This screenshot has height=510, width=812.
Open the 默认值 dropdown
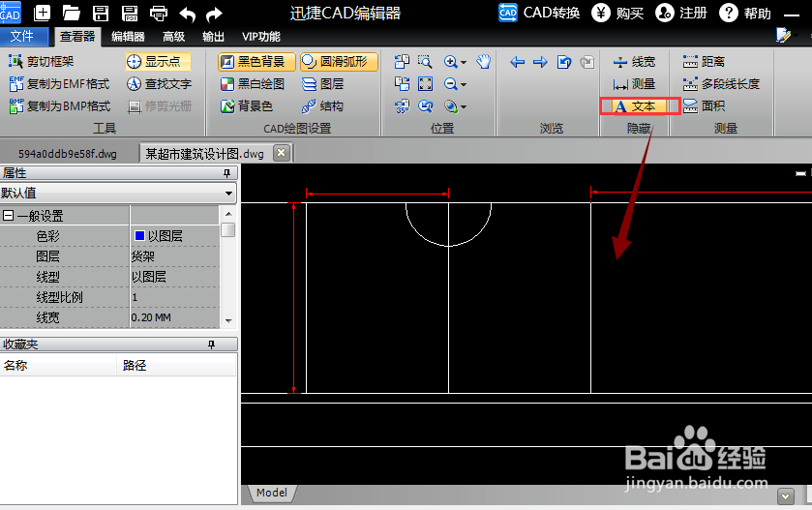[228, 194]
